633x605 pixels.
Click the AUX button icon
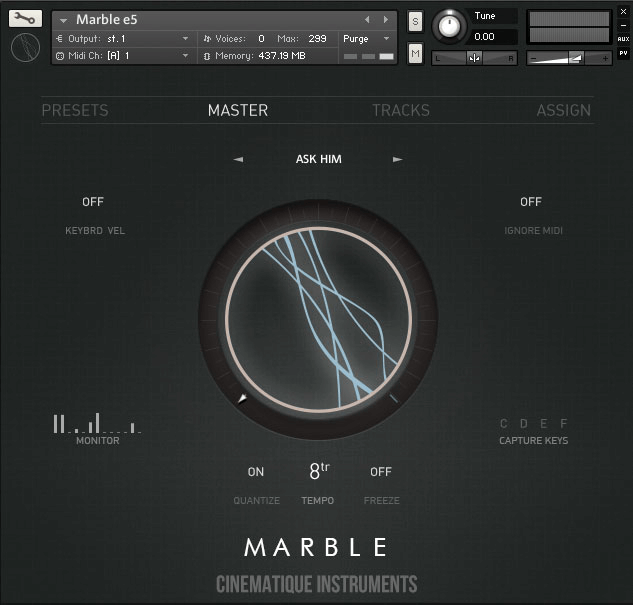click(623, 39)
